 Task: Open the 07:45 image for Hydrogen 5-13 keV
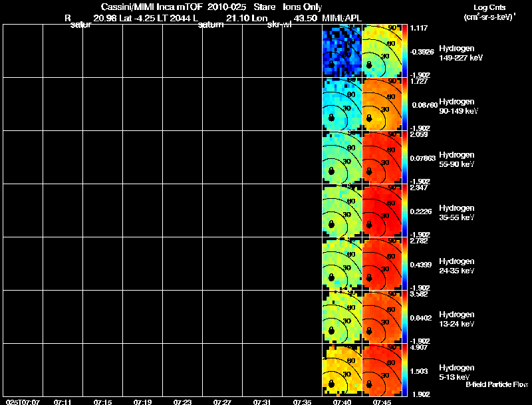(x=382, y=370)
